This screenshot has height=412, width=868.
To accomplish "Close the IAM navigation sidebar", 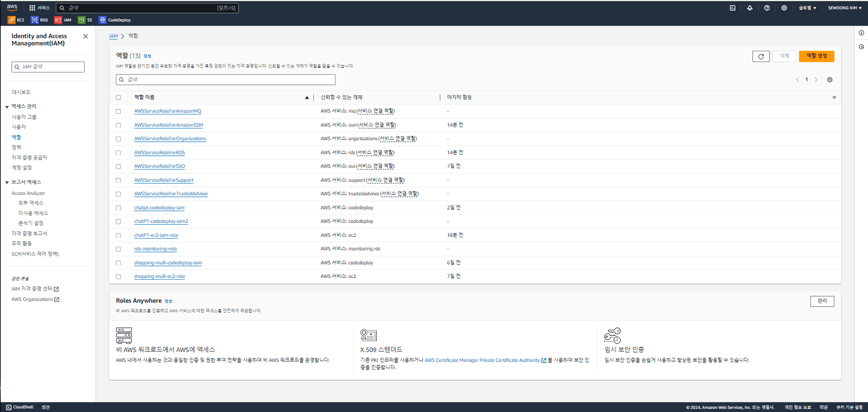I will point(85,36).
